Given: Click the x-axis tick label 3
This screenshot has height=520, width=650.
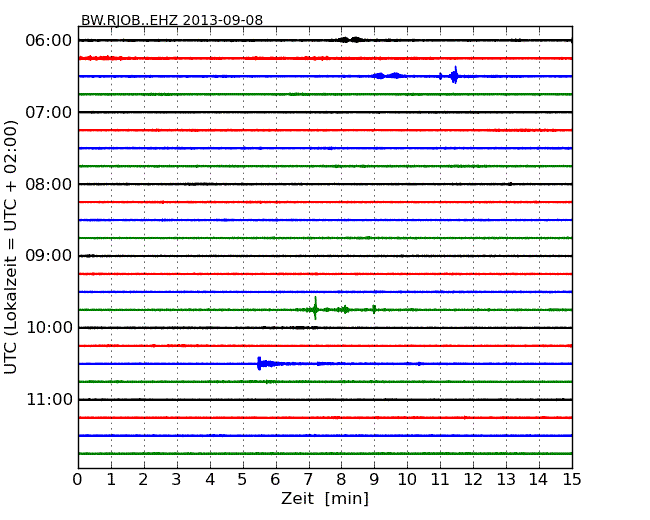Looking at the screenshot, I should tap(177, 480).
